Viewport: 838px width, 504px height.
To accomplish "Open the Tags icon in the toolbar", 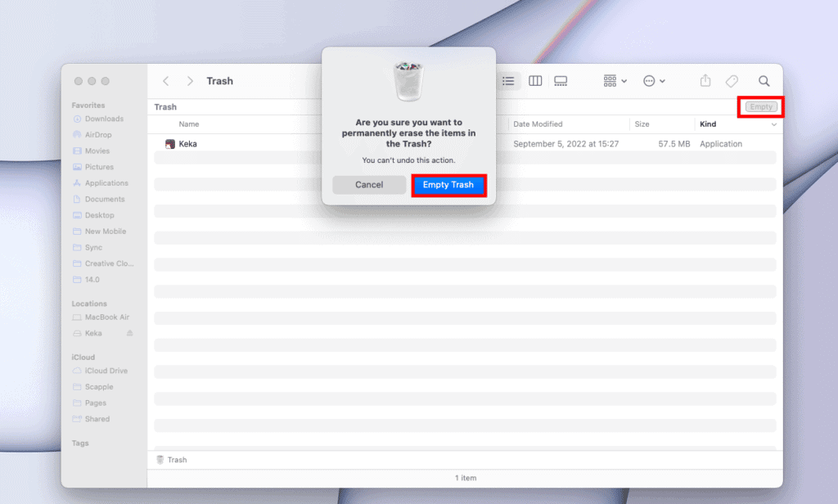I will 732,81.
